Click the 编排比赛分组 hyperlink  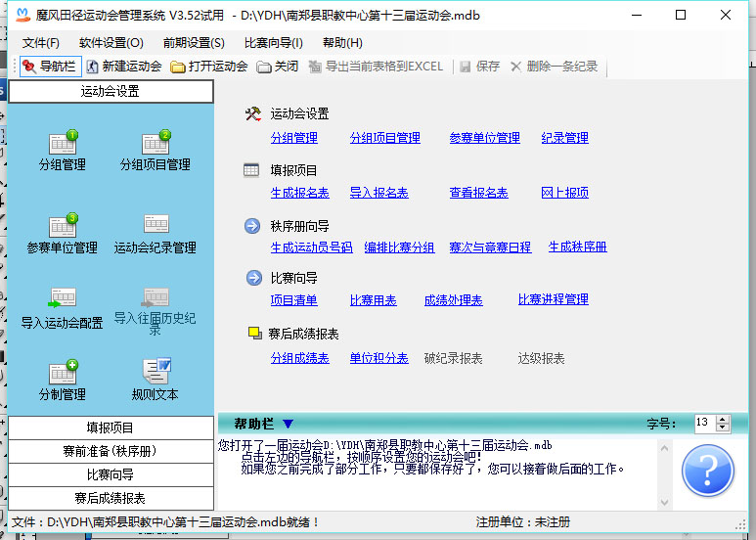(x=399, y=247)
